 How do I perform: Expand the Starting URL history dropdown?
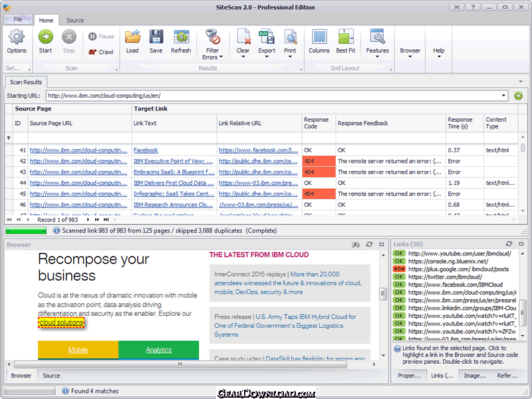(504, 96)
